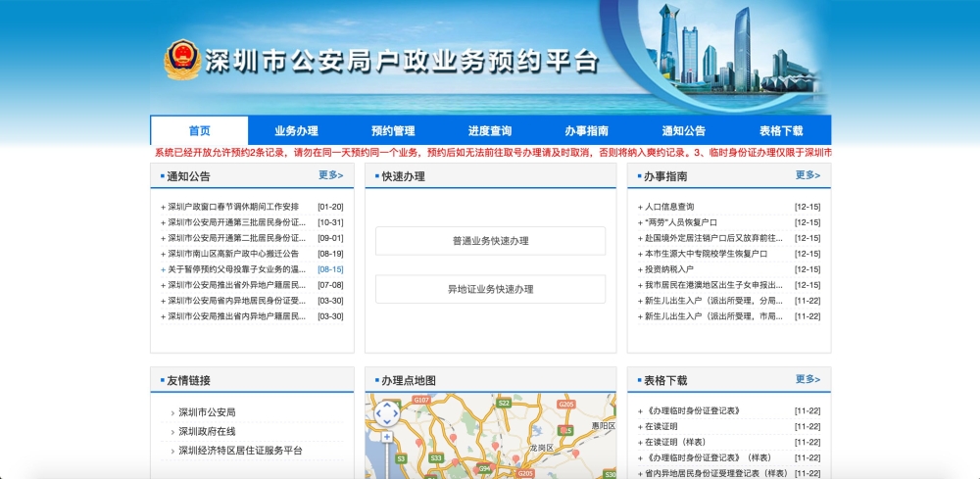Click the blue [08-15] date in the notice list
Screen dimensions: 980x479
pos(330,269)
